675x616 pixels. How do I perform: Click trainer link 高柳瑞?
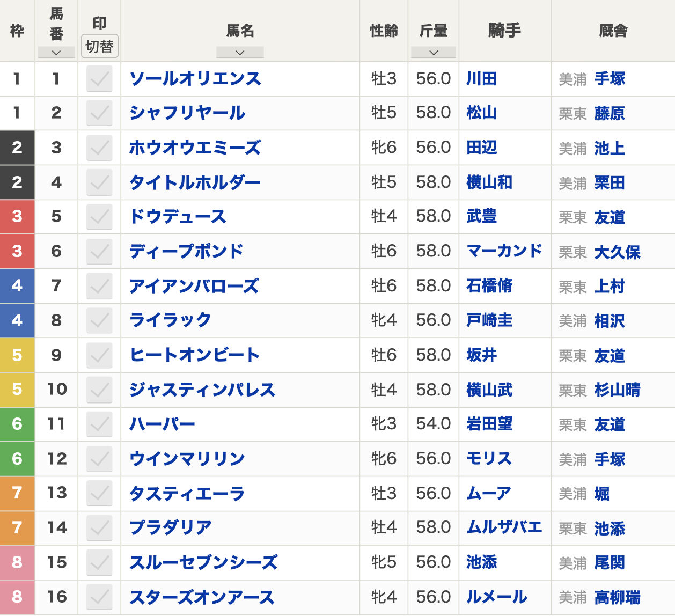617,597
